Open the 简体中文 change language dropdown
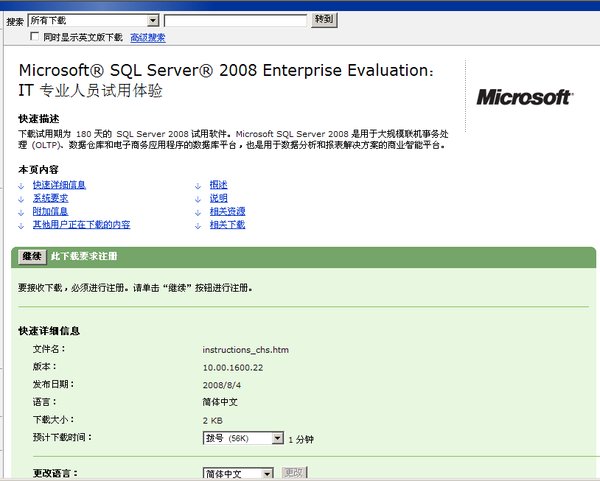 (x=238, y=474)
